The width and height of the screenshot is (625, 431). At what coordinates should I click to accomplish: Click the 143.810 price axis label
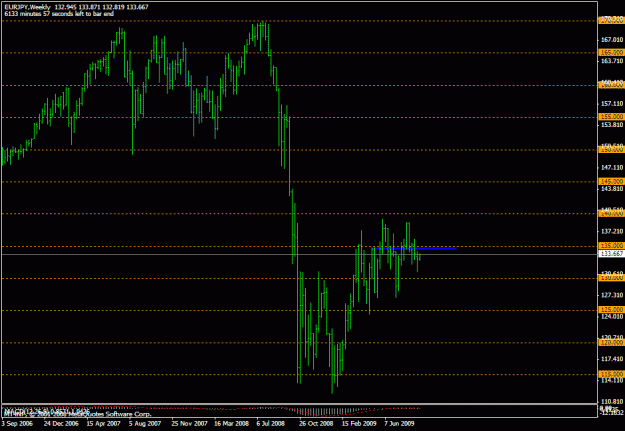click(611, 189)
